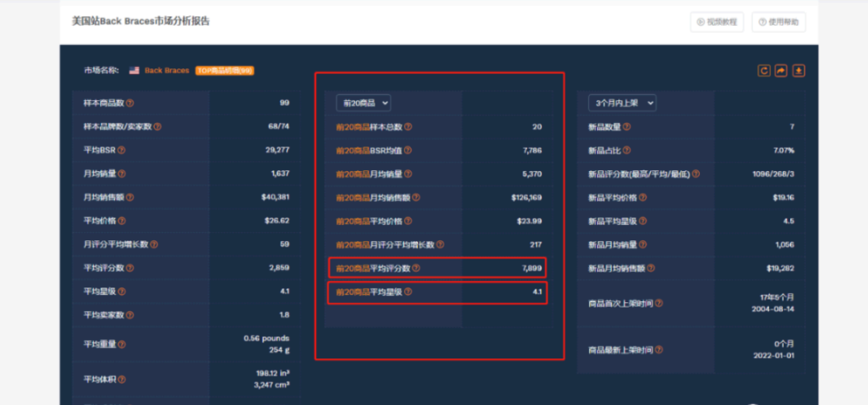Click question mark beside 月评分平均增长数 in left column
The width and height of the screenshot is (868, 405).
(x=154, y=244)
